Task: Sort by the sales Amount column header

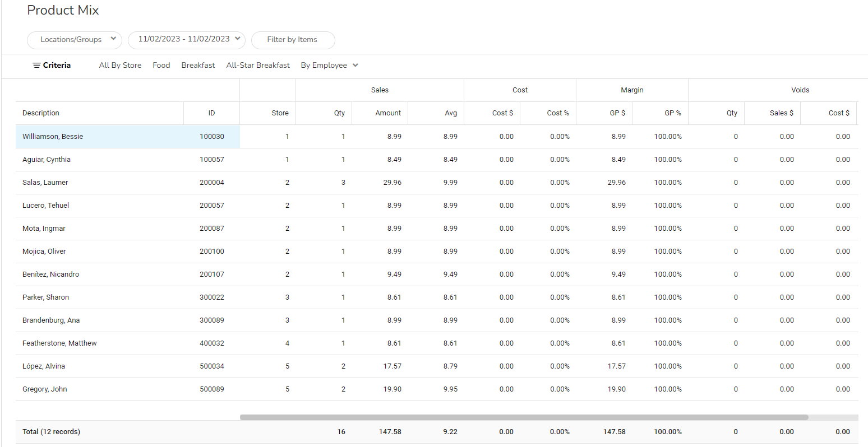Action: (388, 113)
